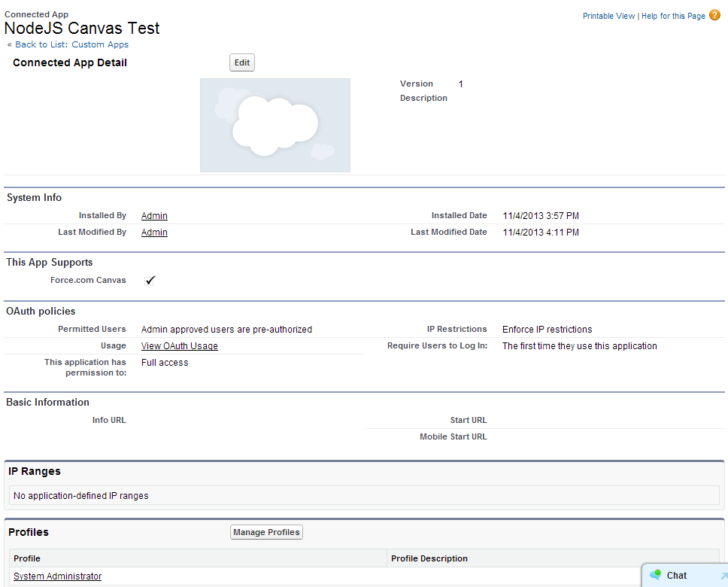The width and height of the screenshot is (728, 587).
Task: Click the Manage Profiles button
Action: point(266,532)
